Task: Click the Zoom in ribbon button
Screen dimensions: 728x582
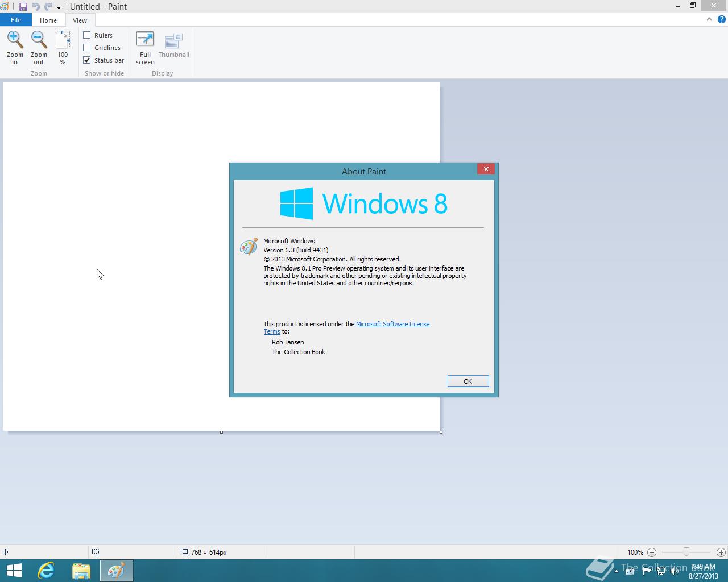Action: point(15,48)
